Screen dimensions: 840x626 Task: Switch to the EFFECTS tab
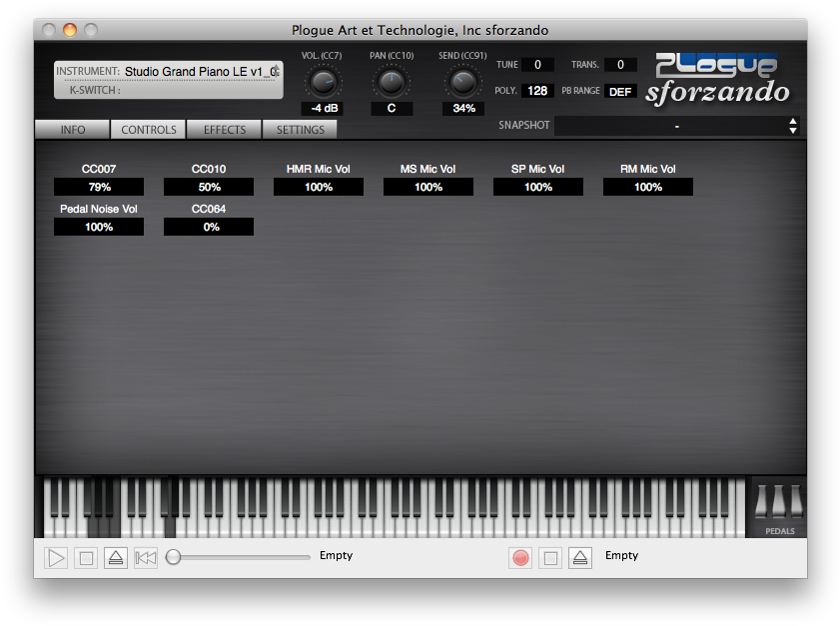click(223, 129)
